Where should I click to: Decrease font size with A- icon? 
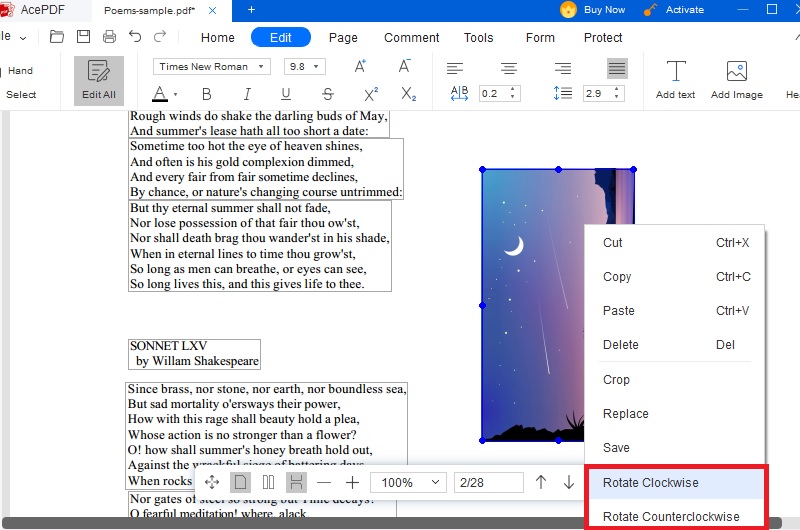[405, 66]
